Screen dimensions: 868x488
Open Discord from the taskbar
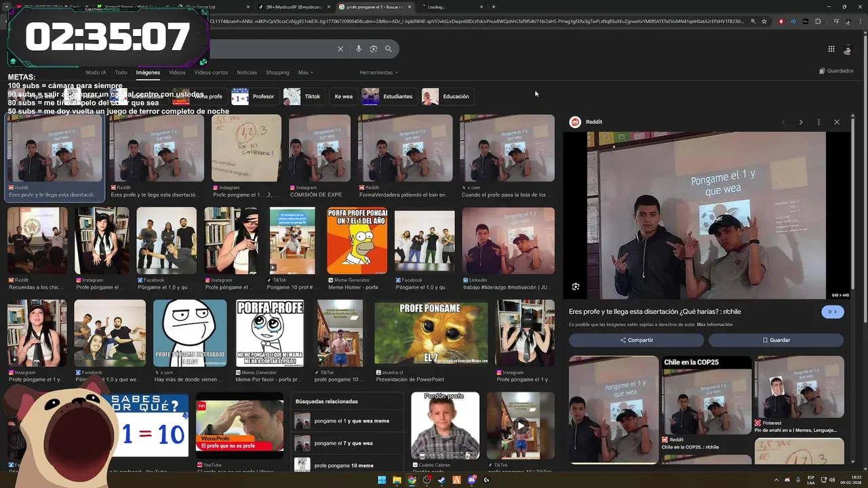coord(471,480)
